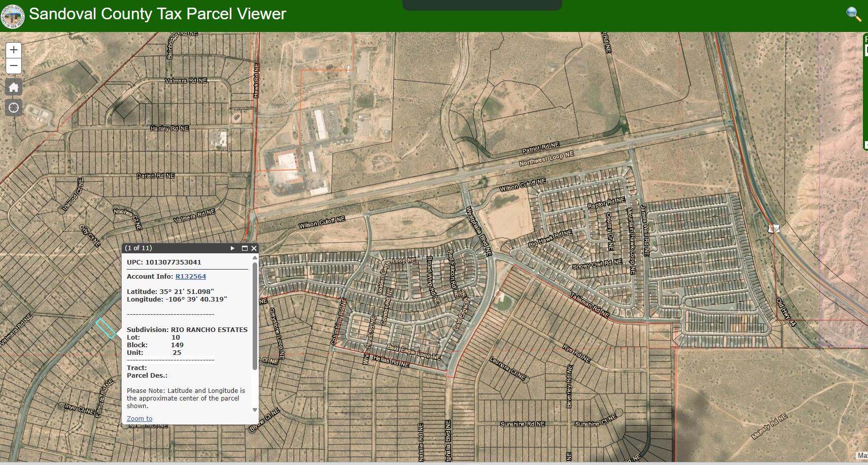The height and width of the screenshot is (465, 868).
Task: Click the Sandoval County seal logo
Action: [13, 15]
